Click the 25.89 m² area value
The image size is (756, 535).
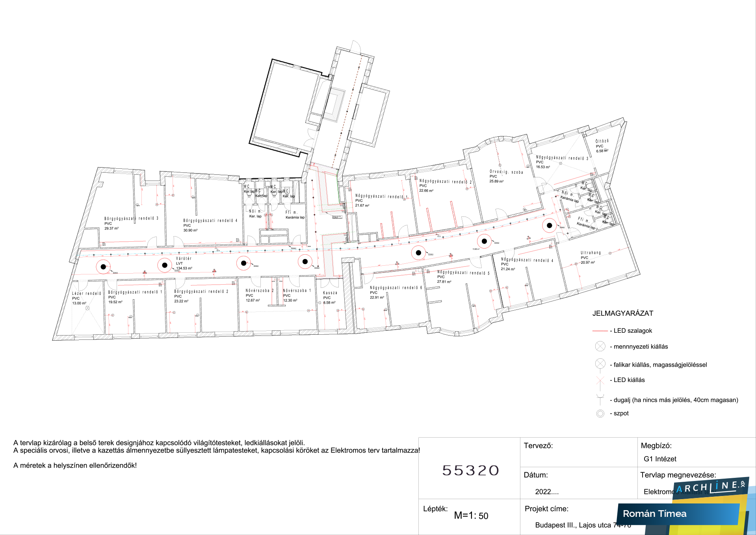(496, 181)
